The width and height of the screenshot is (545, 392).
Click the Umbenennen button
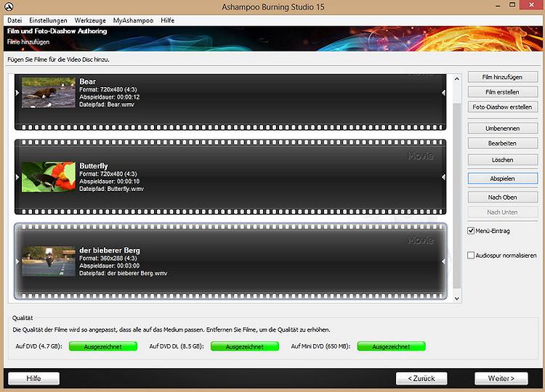[502, 128]
